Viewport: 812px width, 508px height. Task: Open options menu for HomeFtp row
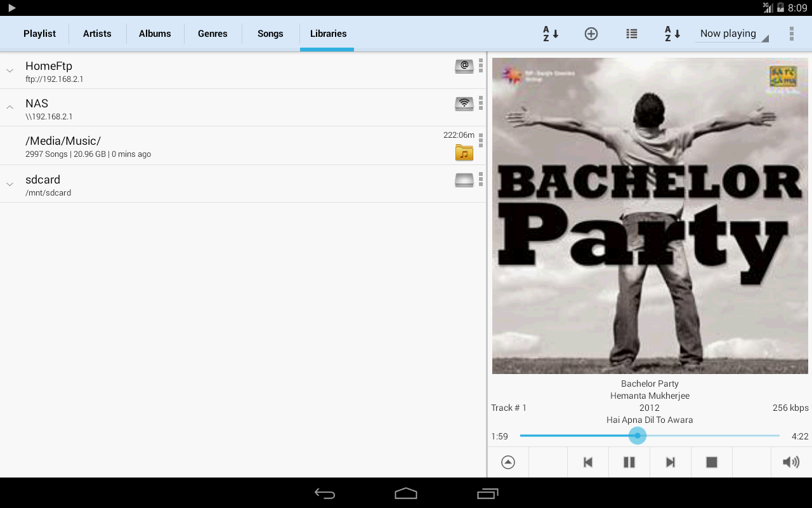pyautogui.click(x=481, y=65)
